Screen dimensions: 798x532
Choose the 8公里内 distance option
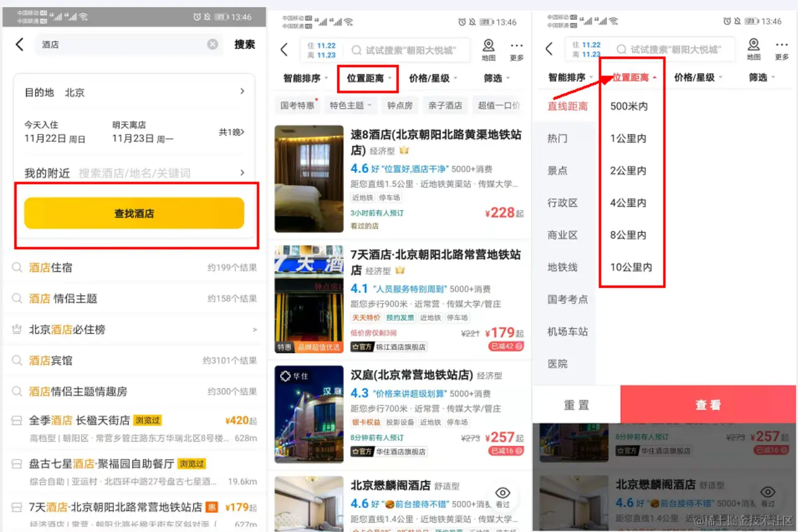coord(628,235)
